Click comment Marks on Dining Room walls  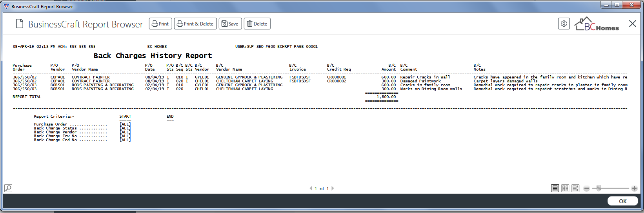pyautogui.click(x=431, y=89)
